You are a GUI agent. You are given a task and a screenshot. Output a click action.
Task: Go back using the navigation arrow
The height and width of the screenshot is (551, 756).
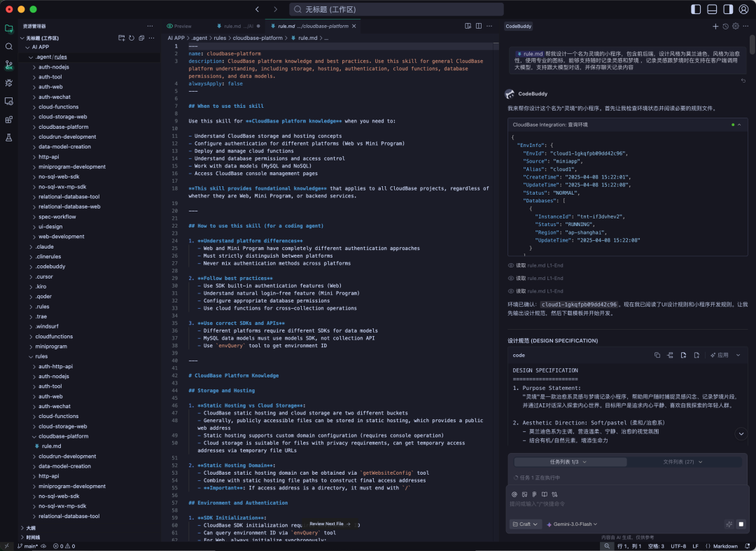(258, 9)
